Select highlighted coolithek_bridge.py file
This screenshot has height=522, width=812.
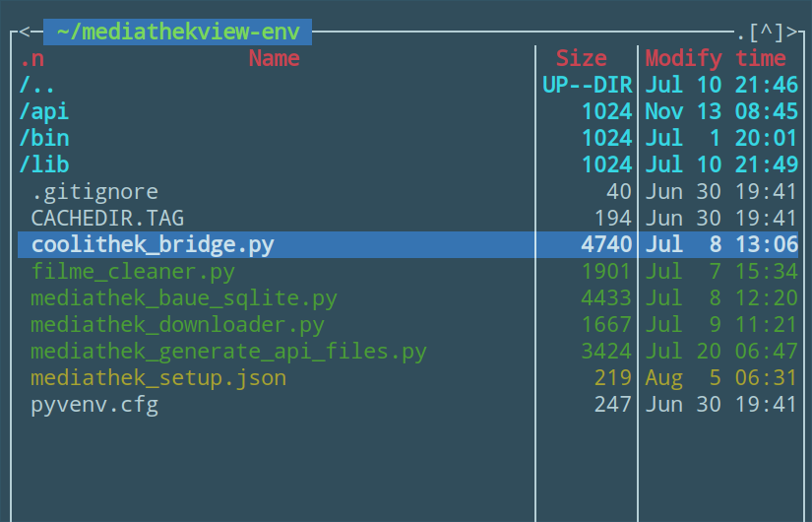pos(152,244)
